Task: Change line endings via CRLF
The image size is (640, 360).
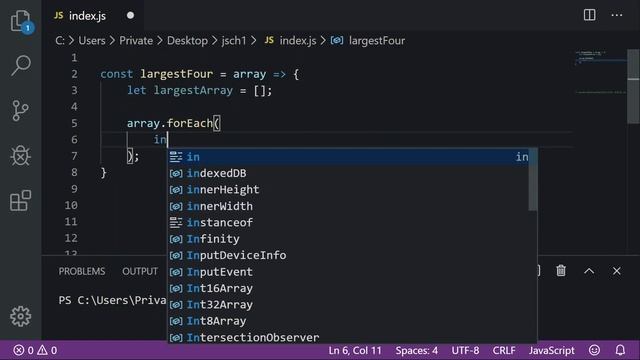Action: click(504, 350)
